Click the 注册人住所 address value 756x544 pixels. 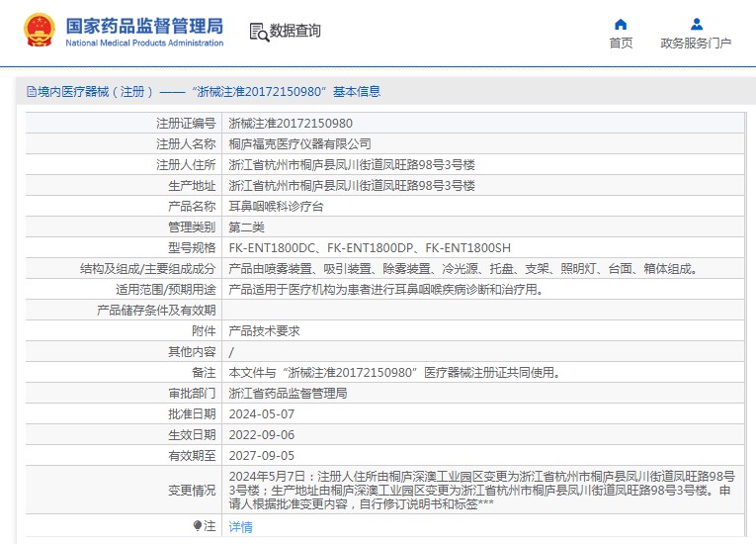pyautogui.click(x=352, y=164)
